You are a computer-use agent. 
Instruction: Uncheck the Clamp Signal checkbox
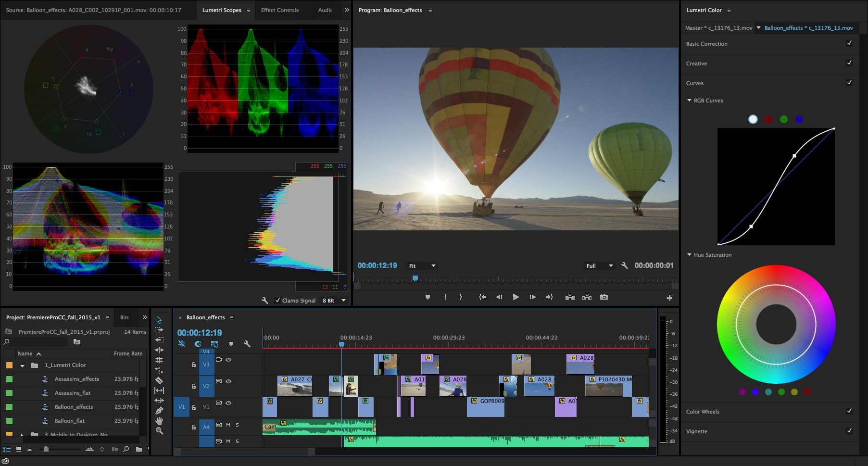click(x=277, y=301)
